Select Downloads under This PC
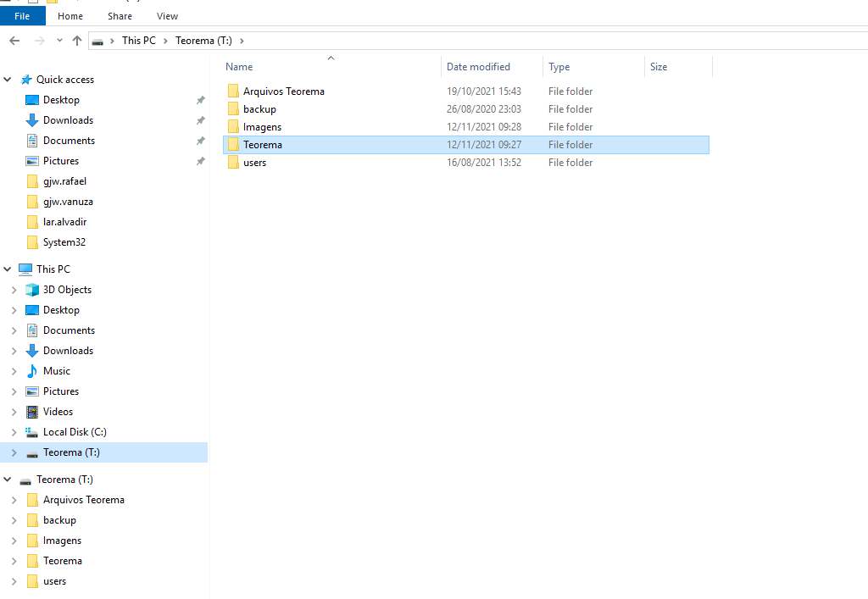Viewport: 868px width, 599px height. coord(68,351)
